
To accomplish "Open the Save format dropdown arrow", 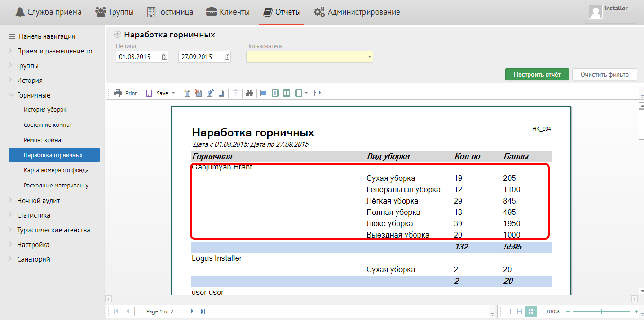I will coord(173,93).
